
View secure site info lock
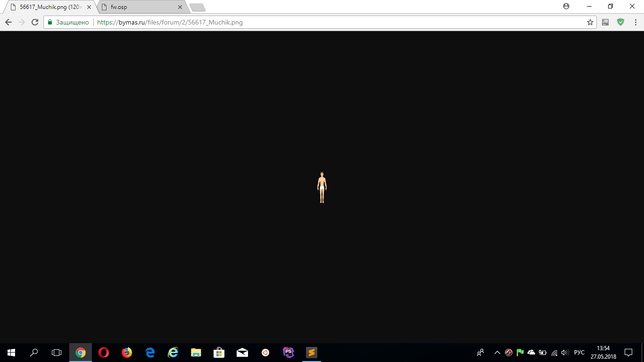(50, 22)
